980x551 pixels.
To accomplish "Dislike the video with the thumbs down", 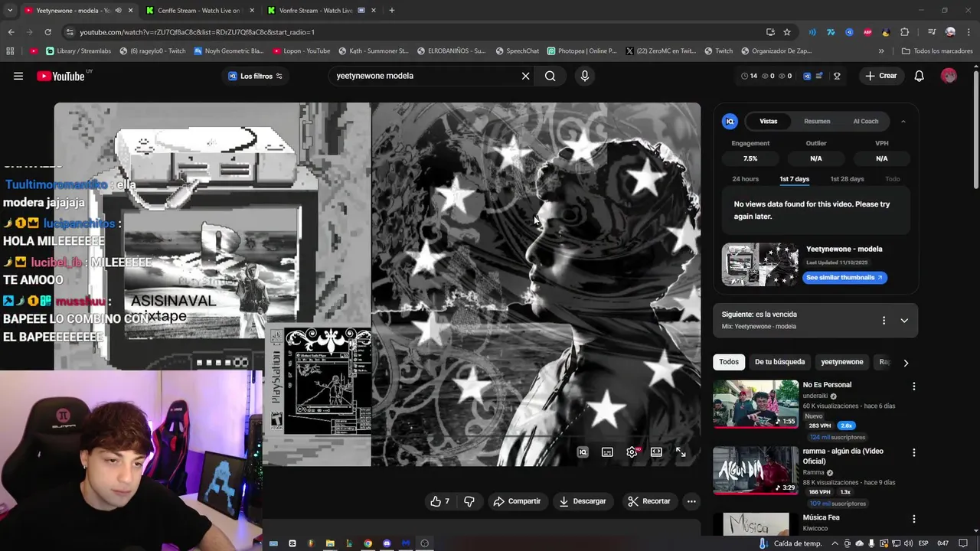I will (469, 501).
